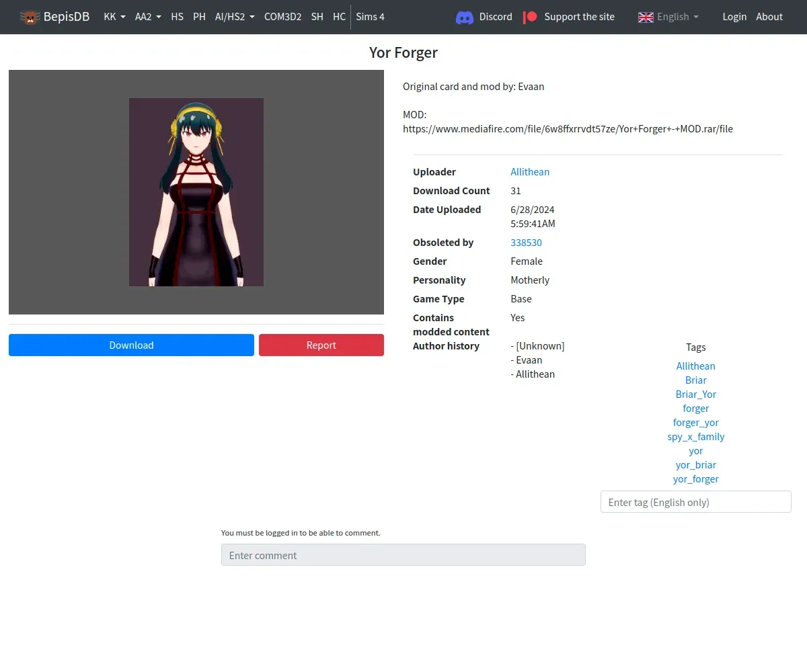Screen dimensions: 807x672
Task: Open the About page
Action: pyautogui.click(x=769, y=17)
